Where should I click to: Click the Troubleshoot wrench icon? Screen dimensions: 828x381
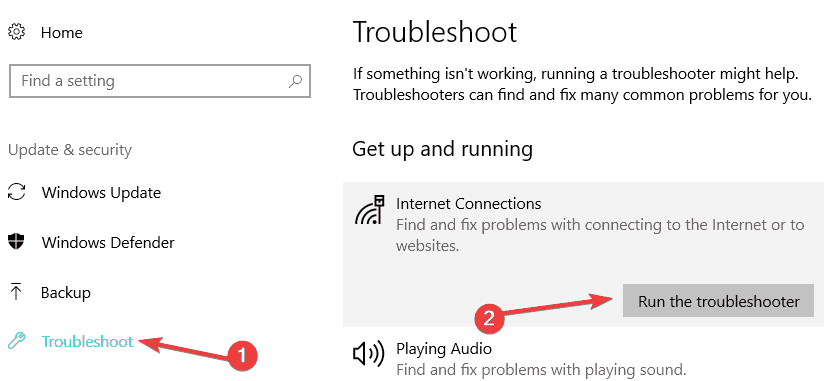pos(16,342)
